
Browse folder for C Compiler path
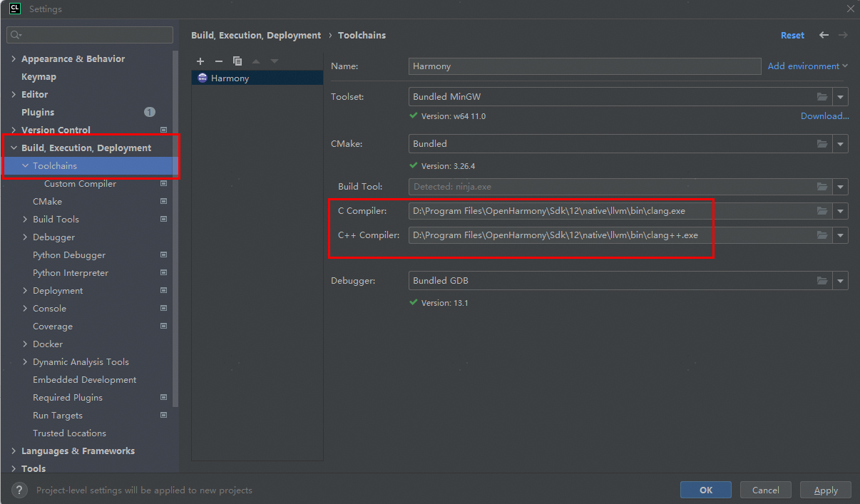[822, 211]
